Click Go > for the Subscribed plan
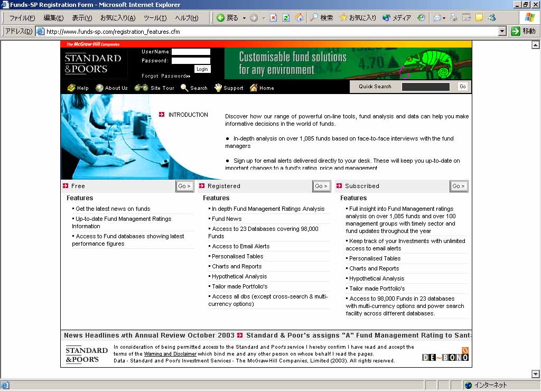 459,186
